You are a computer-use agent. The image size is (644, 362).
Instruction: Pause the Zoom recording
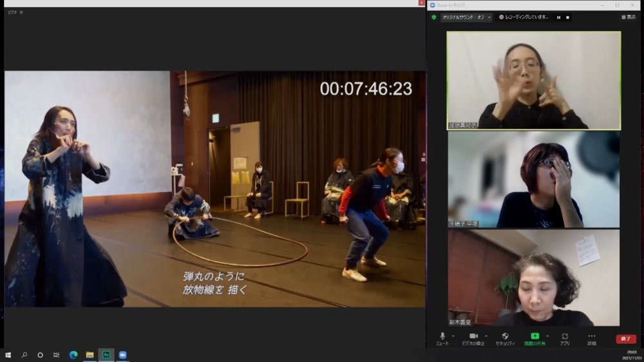tap(558, 17)
